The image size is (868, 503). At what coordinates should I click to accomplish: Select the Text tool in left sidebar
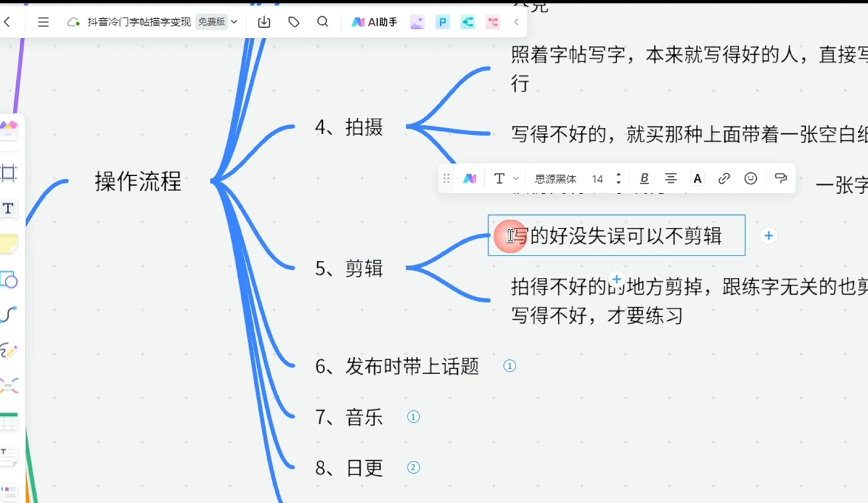pos(8,209)
